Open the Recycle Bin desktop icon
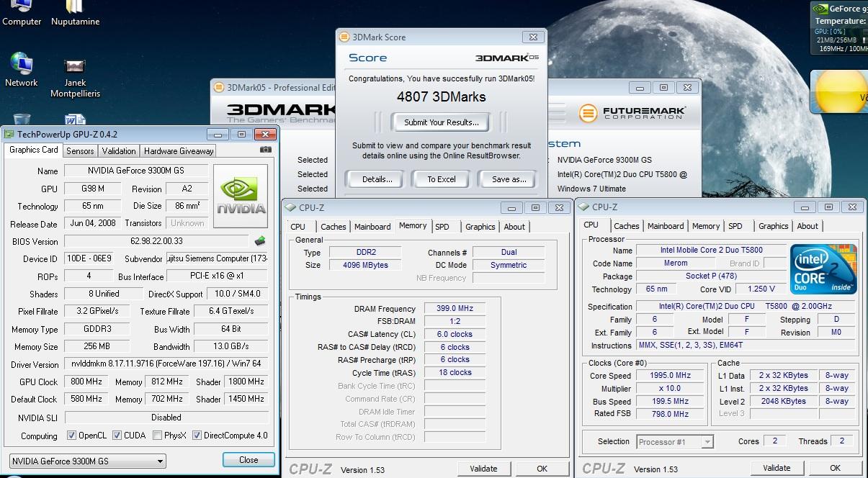The height and width of the screenshot is (478, 868). tap(22, 119)
